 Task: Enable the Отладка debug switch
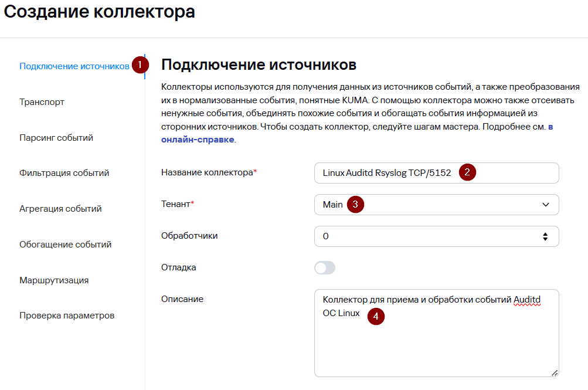324,267
